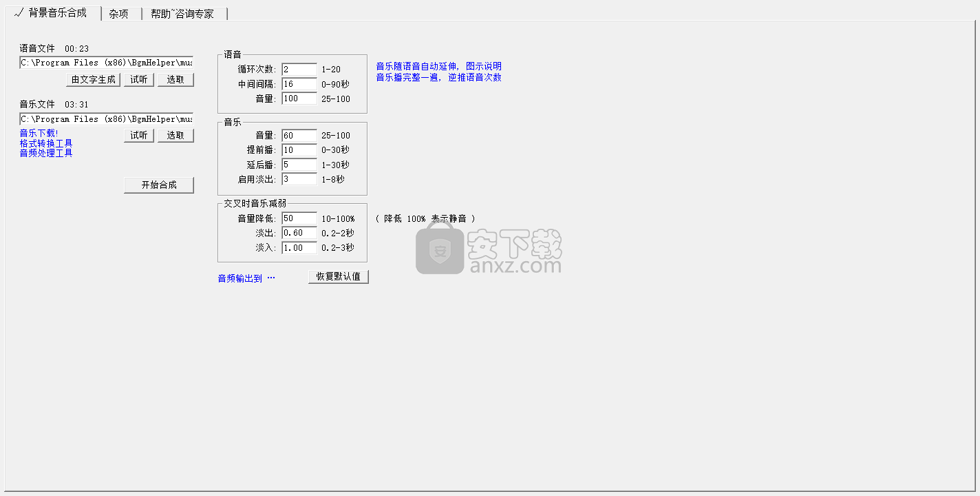Click the 循环次数 input field

click(x=299, y=70)
